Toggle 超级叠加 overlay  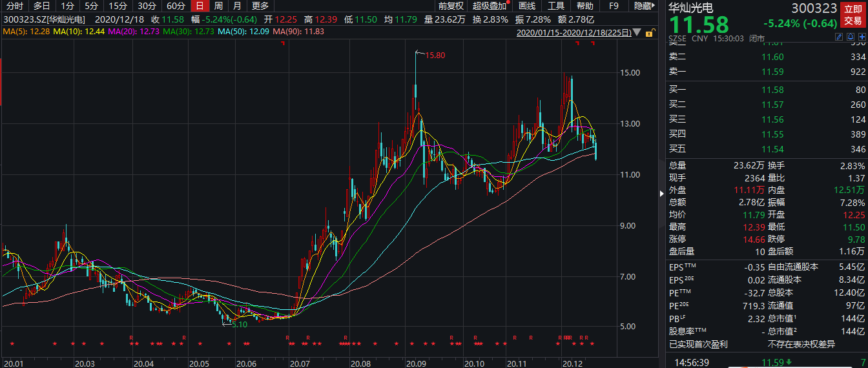click(x=490, y=6)
